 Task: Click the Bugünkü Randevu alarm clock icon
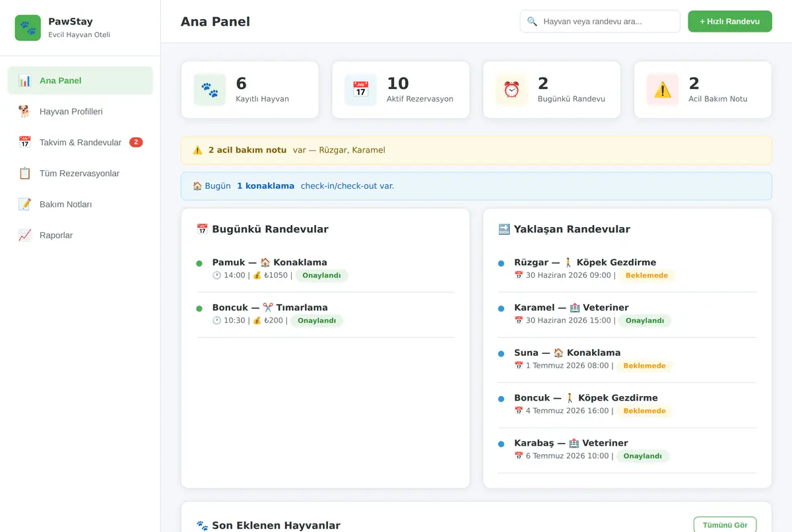(x=511, y=90)
